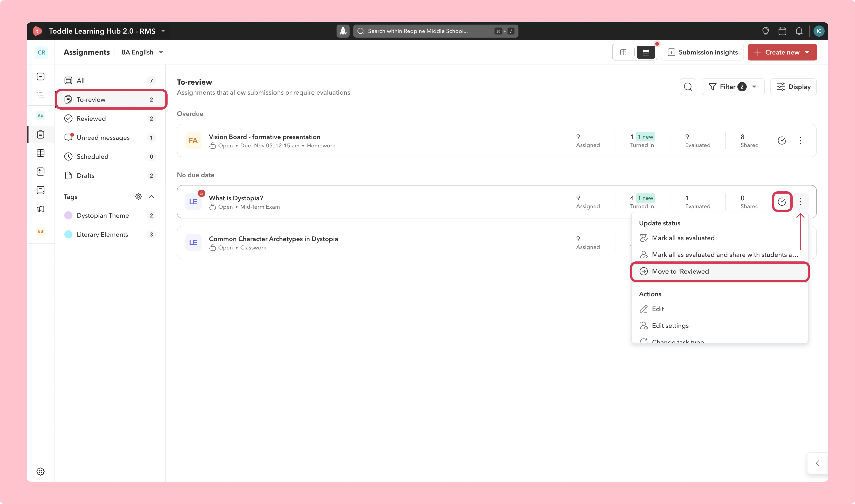Click the 1 new badge on What is Dystopia row
The height and width of the screenshot is (504, 855).
(645, 198)
